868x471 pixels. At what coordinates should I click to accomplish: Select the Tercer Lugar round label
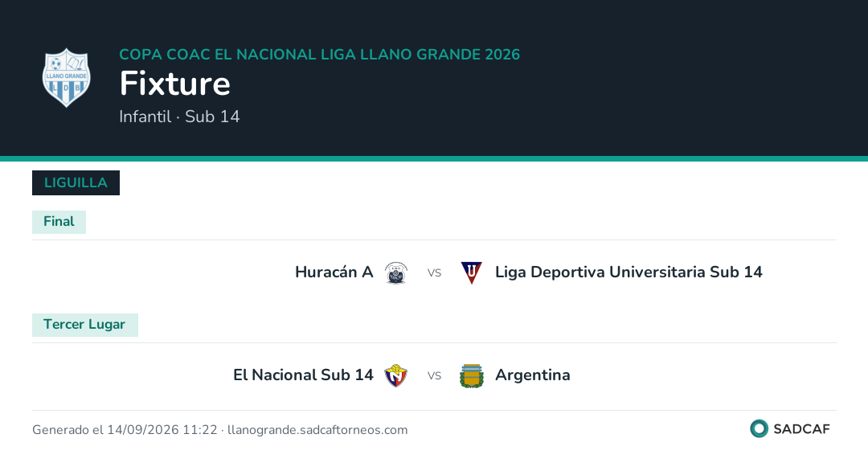(x=84, y=325)
